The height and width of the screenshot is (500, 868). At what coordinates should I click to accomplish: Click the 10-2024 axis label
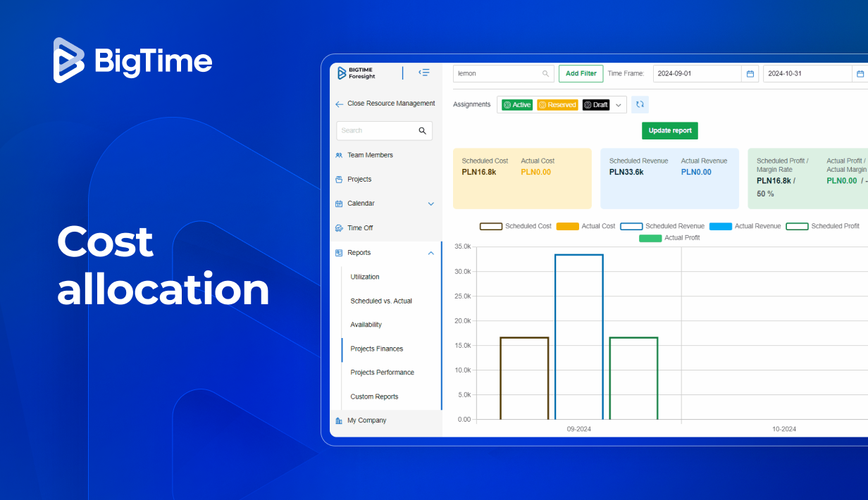pyautogui.click(x=783, y=429)
